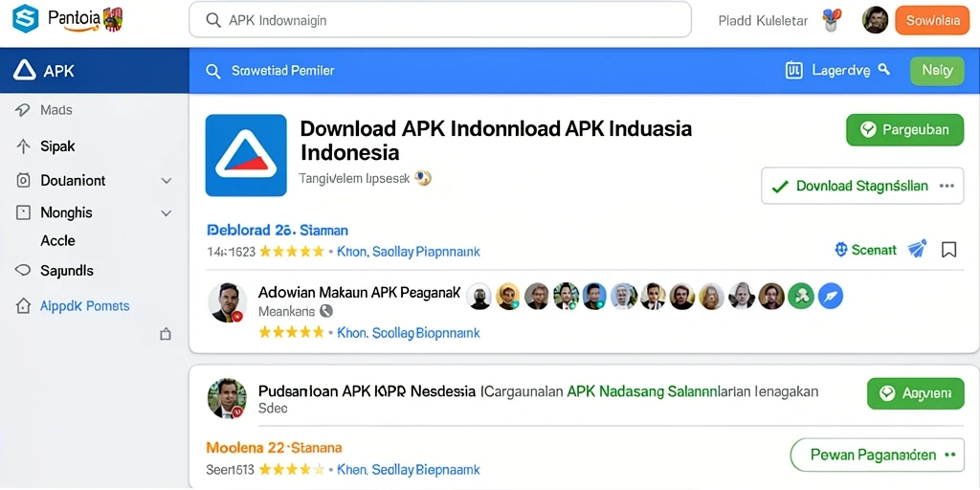Click the blue compass avatar icon

click(x=830, y=297)
